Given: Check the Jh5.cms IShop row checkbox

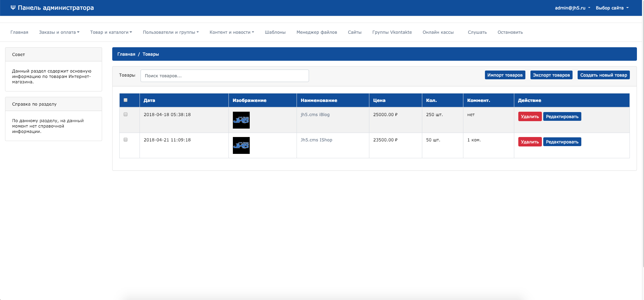Looking at the screenshot, I should 126,140.
